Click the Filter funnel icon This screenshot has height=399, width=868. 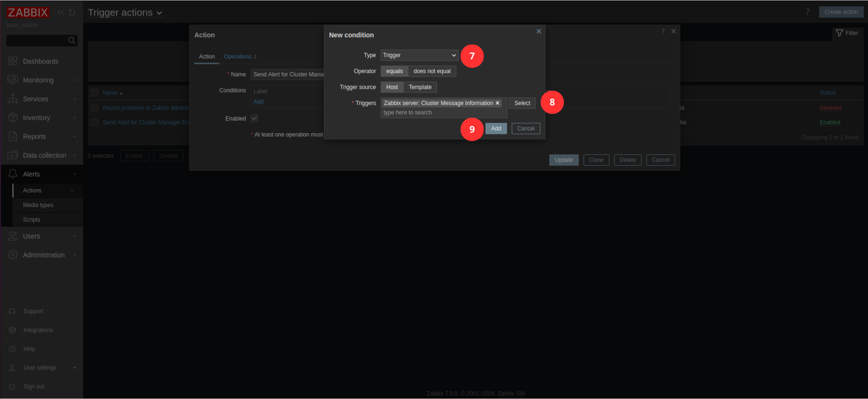click(x=839, y=33)
